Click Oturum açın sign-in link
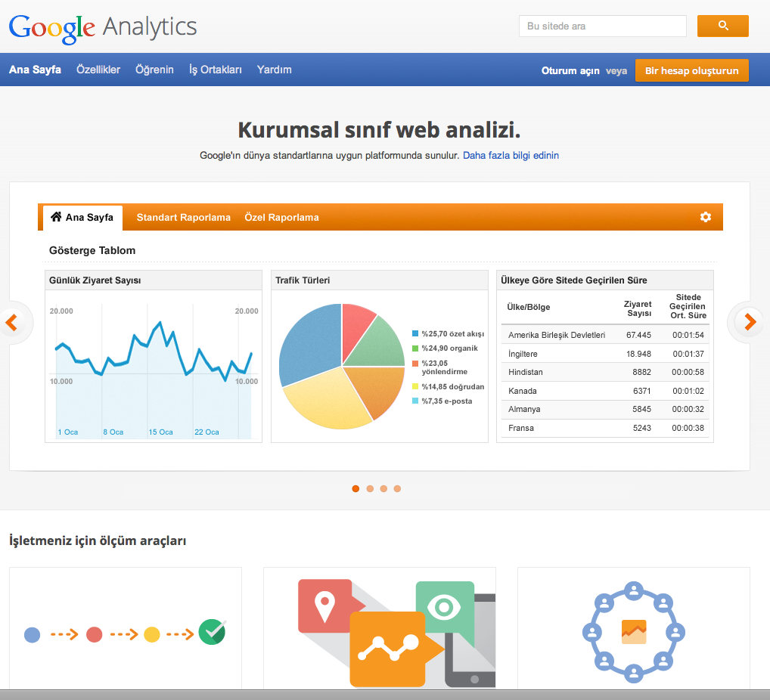The image size is (770, 700). [570, 71]
